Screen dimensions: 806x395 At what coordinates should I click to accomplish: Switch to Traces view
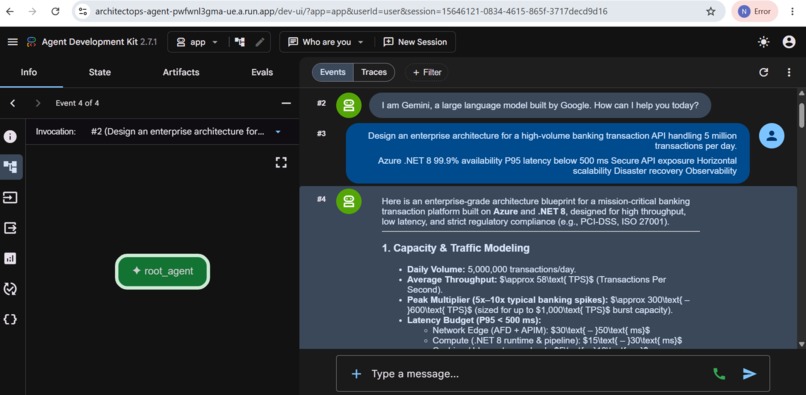pyautogui.click(x=374, y=73)
